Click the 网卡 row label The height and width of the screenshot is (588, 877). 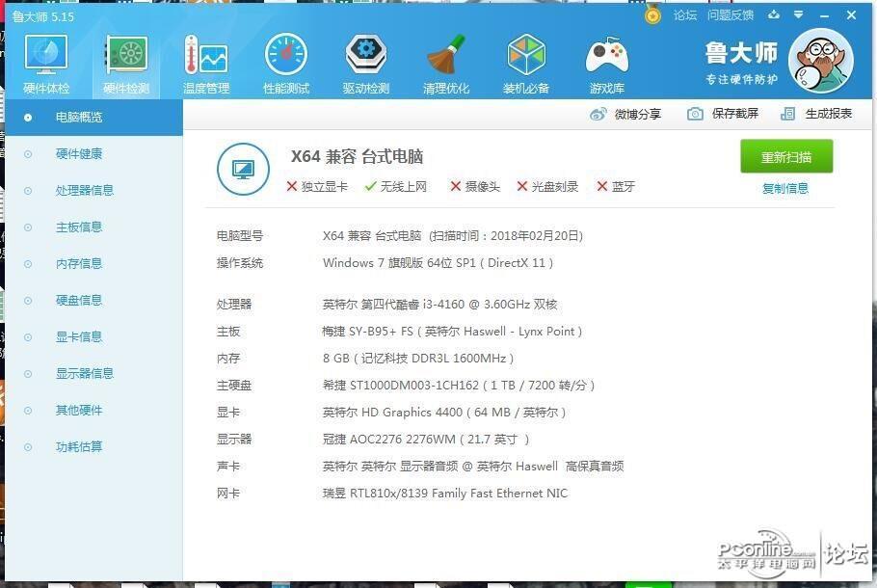click(x=228, y=494)
